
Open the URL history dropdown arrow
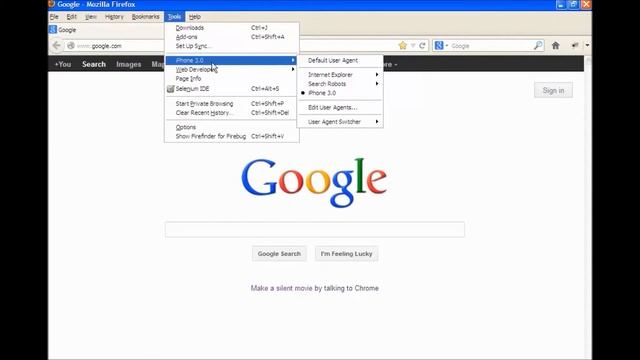[x=413, y=46]
